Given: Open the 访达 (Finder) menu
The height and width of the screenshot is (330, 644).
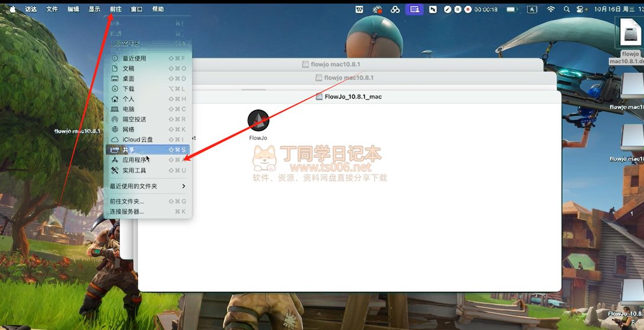Looking at the screenshot, I should [31, 9].
